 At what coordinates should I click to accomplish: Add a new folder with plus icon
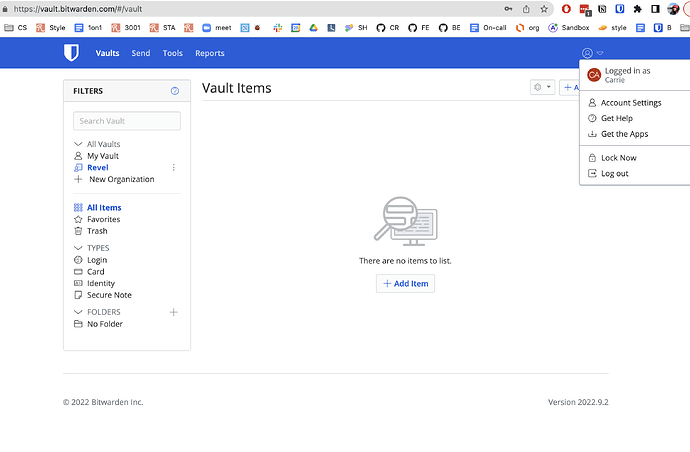pyautogui.click(x=174, y=312)
